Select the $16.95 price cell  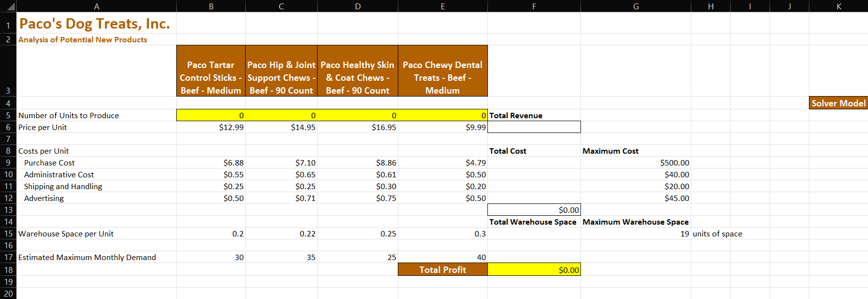tap(357, 127)
